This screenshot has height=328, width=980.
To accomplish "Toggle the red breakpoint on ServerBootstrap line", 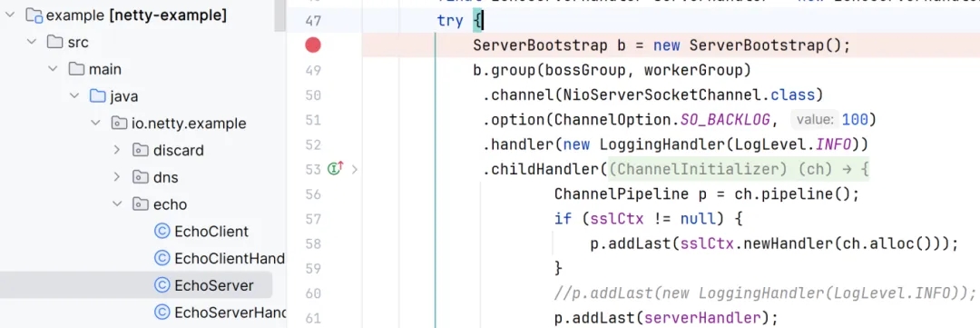I will [312, 45].
